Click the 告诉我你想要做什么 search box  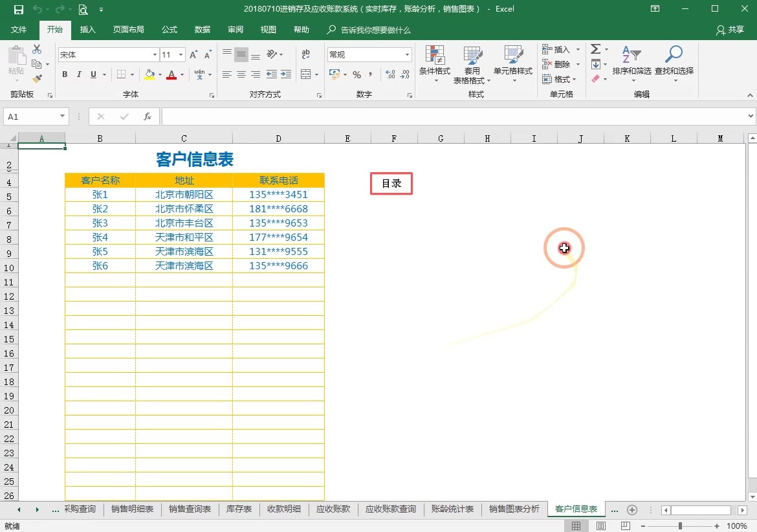pos(369,30)
